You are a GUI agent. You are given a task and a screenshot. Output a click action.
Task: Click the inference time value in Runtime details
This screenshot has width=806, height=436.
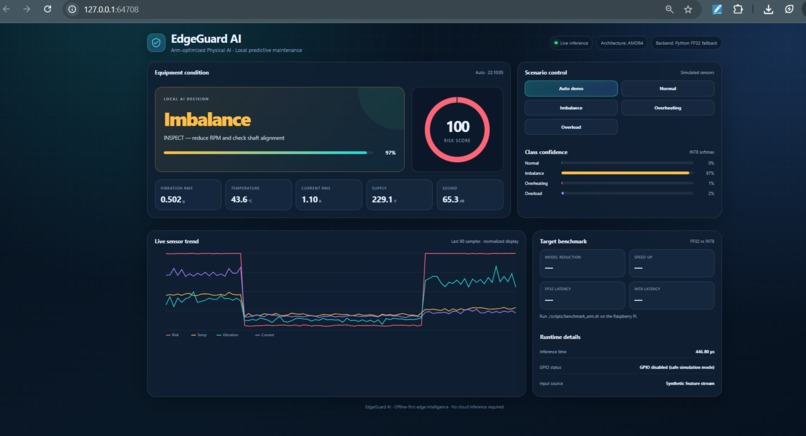[705, 352]
